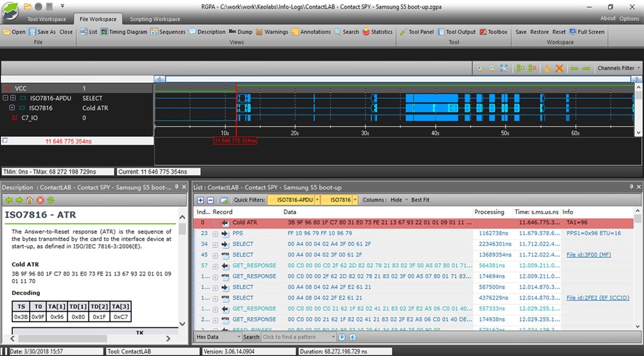Expand the ISO7816 channel tree node

tap(12, 108)
